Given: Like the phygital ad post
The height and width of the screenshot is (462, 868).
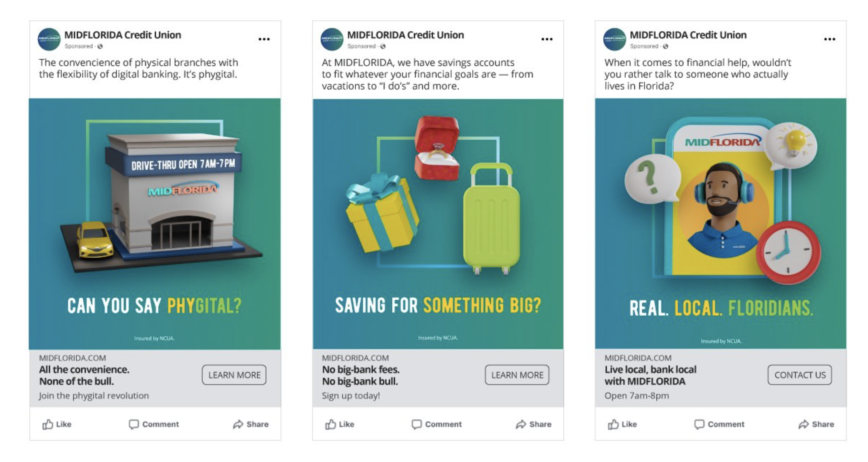Looking at the screenshot, I should pos(57,424).
